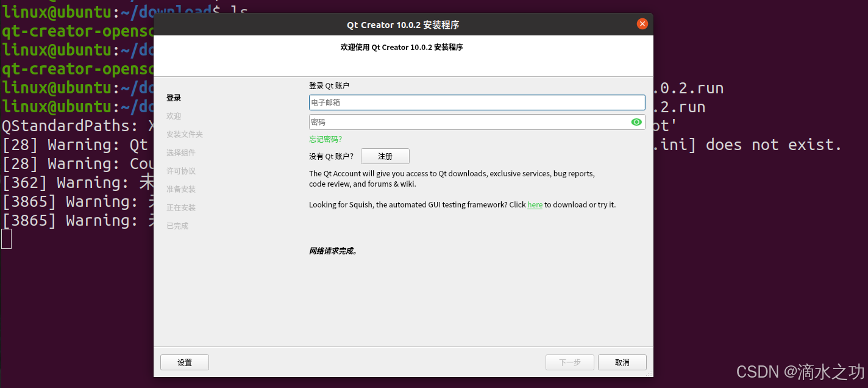Open the 设置 settings button
The image size is (868, 388).
pos(185,362)
